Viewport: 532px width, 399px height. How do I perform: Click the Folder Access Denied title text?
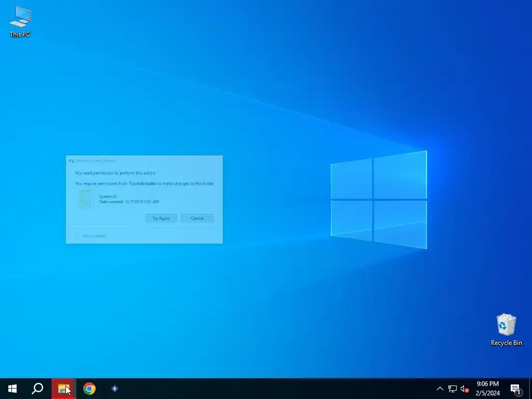pos(96,161)
